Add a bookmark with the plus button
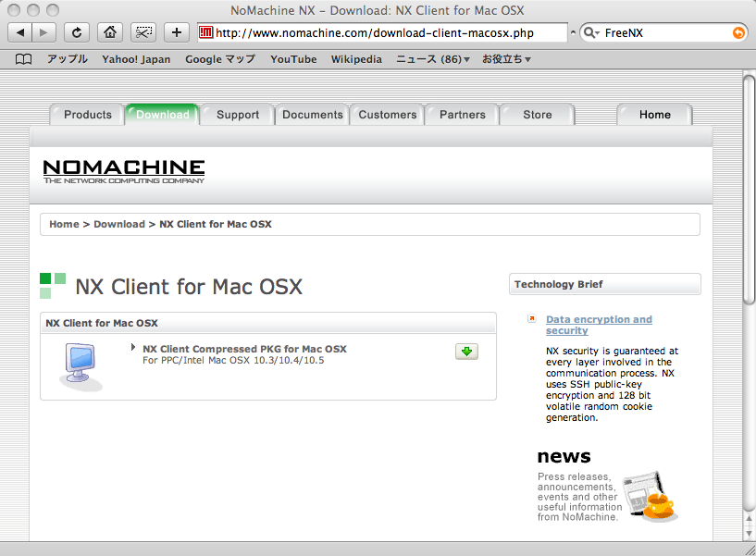Screen dimensions: 756x556 (177, 32)
